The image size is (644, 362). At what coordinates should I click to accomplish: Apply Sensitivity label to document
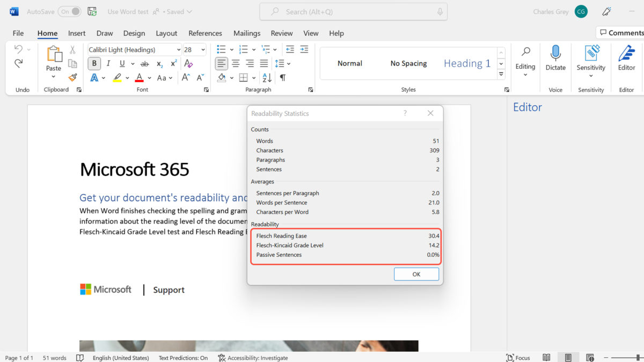click(x=590, y=59)
